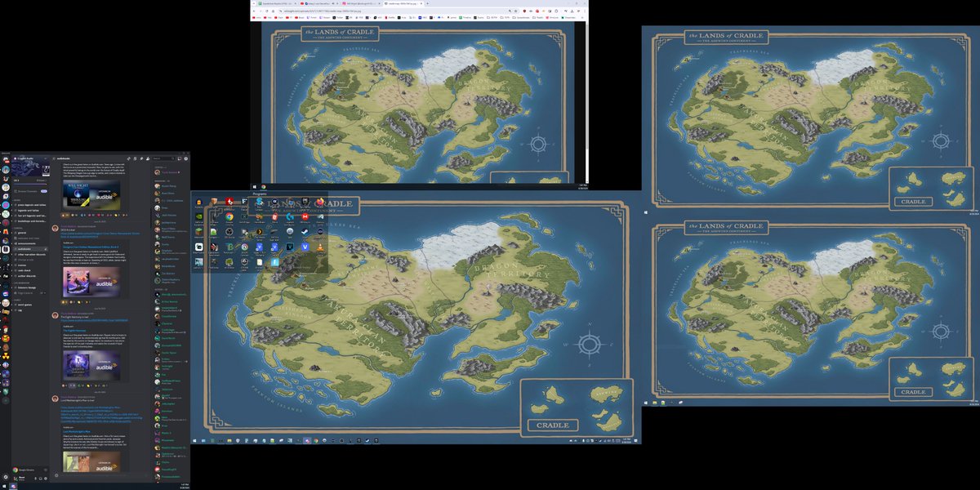Image resolution: width=980 pixels, height=490 pixels.
Task: Open OBS Studio desktop shortcut
Action: pos(229,232)
